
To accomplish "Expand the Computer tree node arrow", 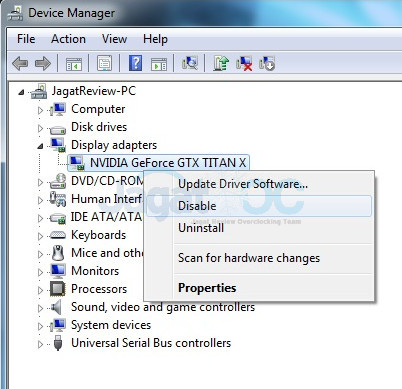I will coord(40,110).
